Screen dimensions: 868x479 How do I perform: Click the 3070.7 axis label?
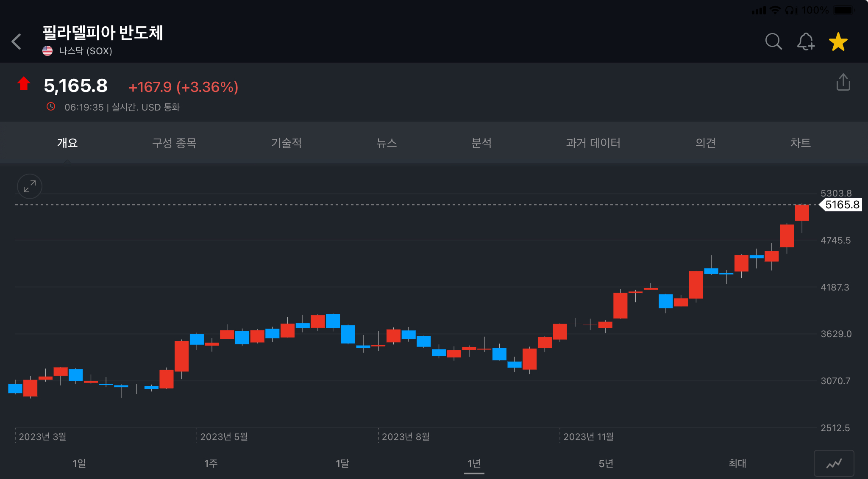point(835,381)
